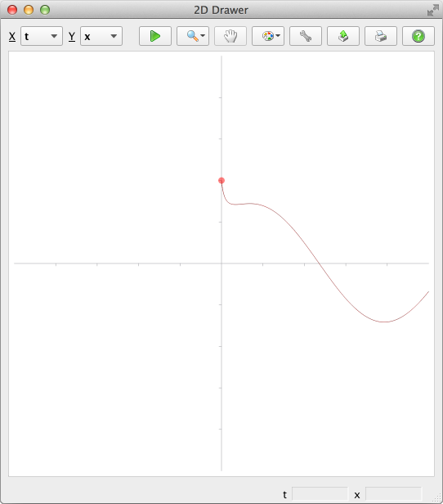Click the plot origin where axes cross

(221, 263)
